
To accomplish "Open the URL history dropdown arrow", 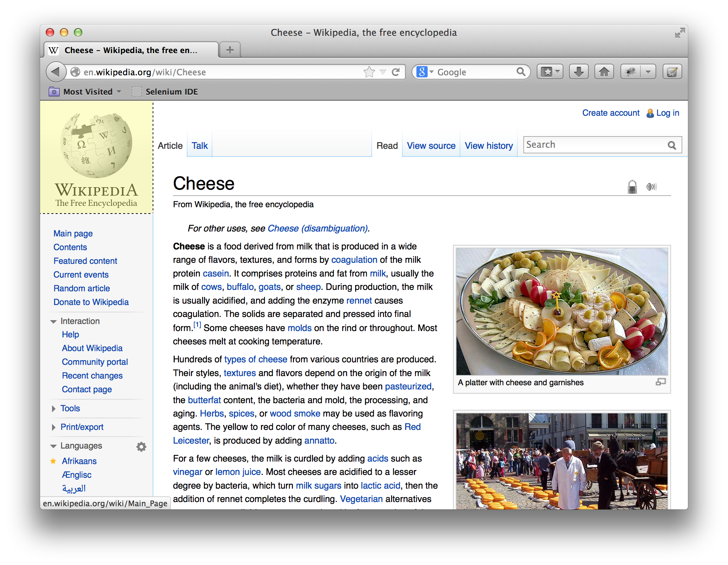I will [383, 72].
